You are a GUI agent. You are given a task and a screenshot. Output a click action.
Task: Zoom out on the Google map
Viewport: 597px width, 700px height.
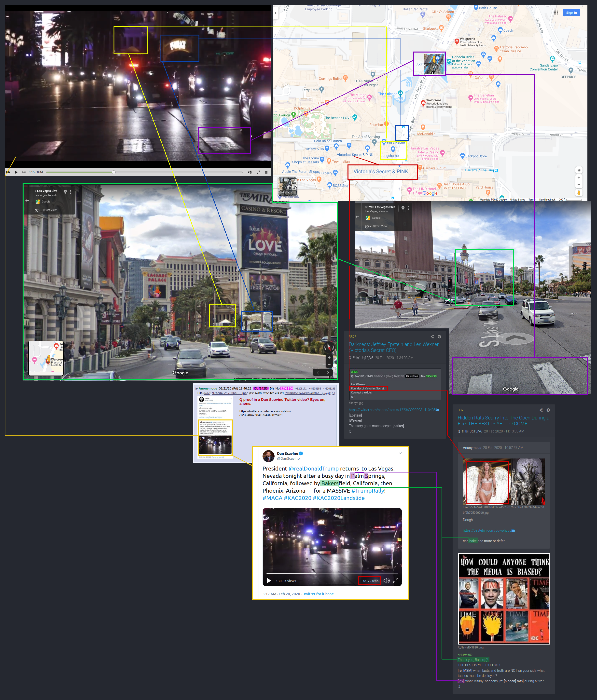coord(579,185)
